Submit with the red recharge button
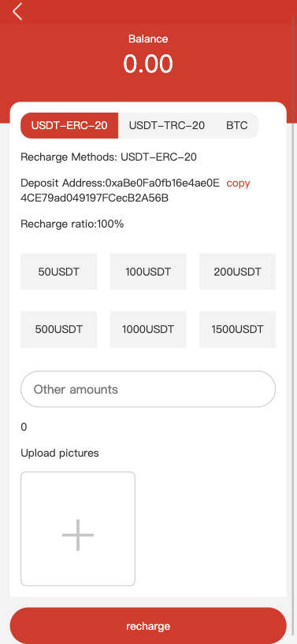The image size is (297, 644). pos(148,626)
